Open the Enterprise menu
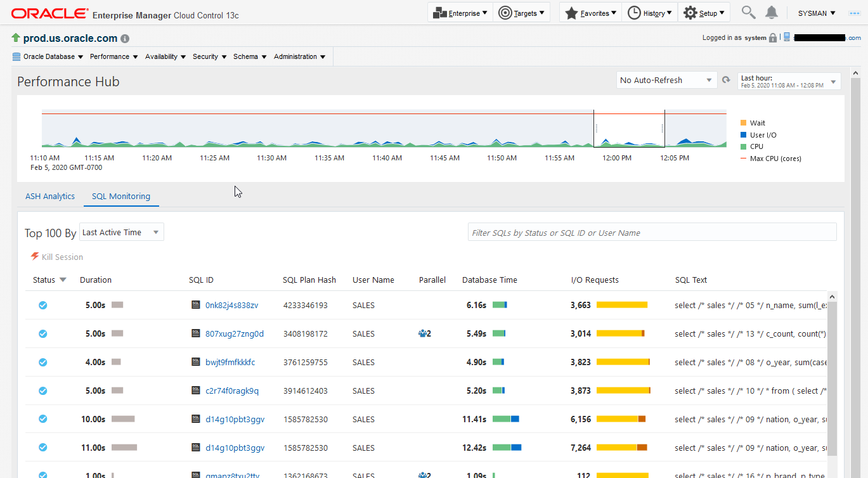 (x=460, y=13)
